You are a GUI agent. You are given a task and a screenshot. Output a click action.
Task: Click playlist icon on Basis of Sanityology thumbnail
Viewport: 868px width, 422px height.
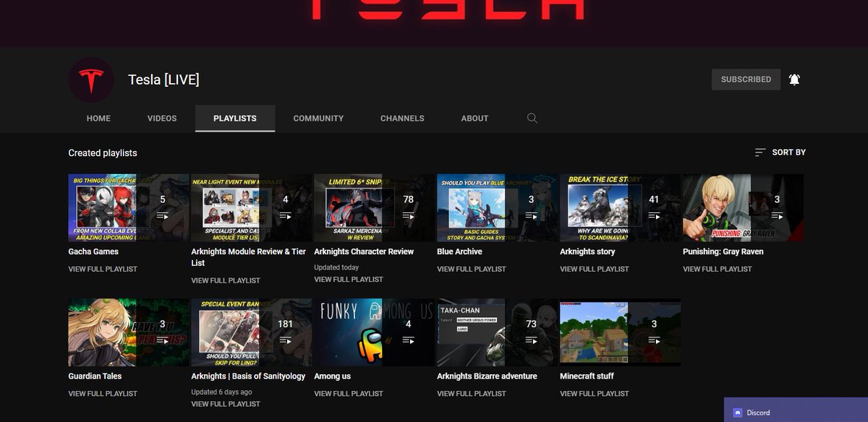[285, 340]
